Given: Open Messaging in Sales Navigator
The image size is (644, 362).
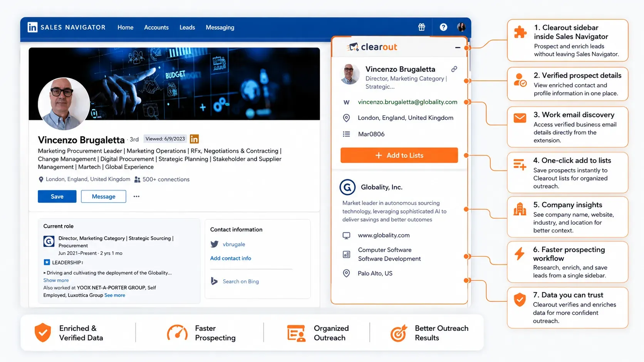Looking at the screenshot, I should point(220,27).
